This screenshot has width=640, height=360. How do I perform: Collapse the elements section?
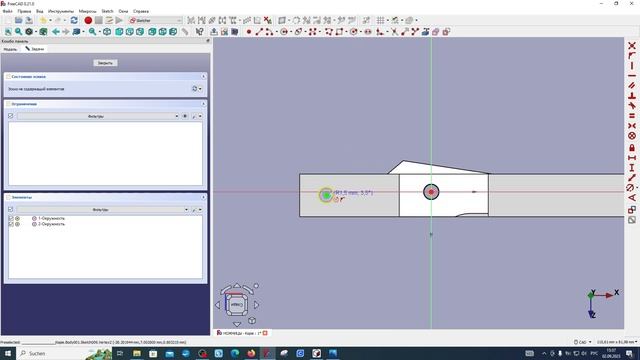(x=203, y=197)
